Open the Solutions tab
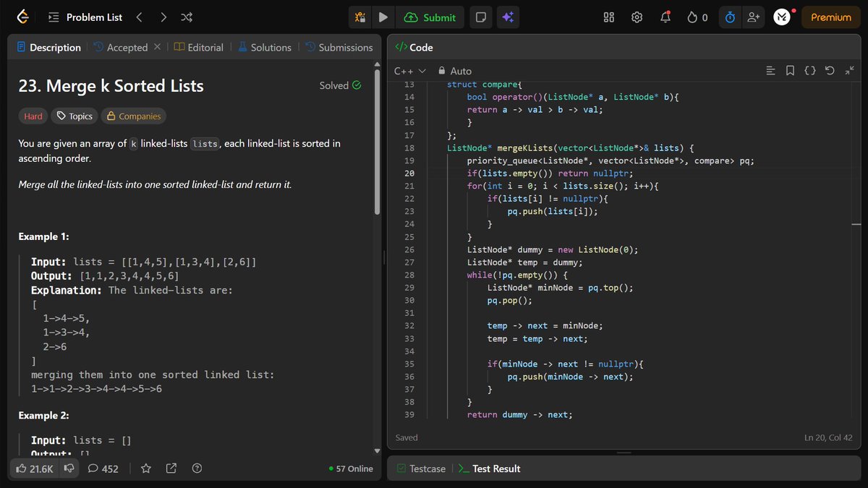The height and width of the screenshot is (488, 868). tap(264, 47)
